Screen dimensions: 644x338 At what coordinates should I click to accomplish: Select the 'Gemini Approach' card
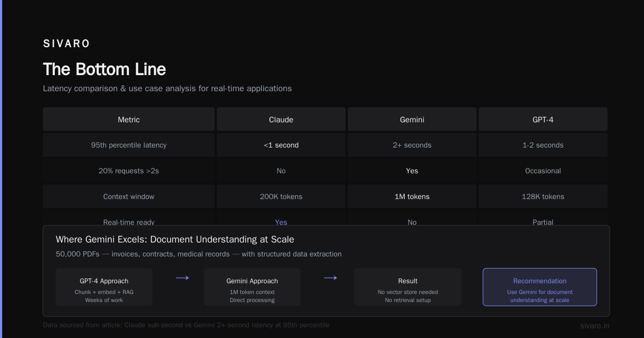pyautogui.click(x=252, y=287)
